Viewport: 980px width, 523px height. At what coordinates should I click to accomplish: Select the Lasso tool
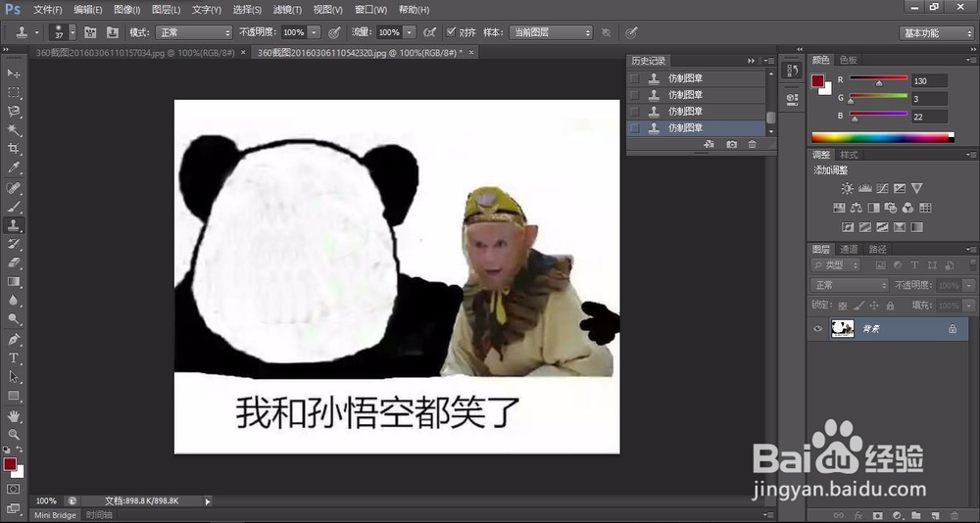(x=14, y=112)
